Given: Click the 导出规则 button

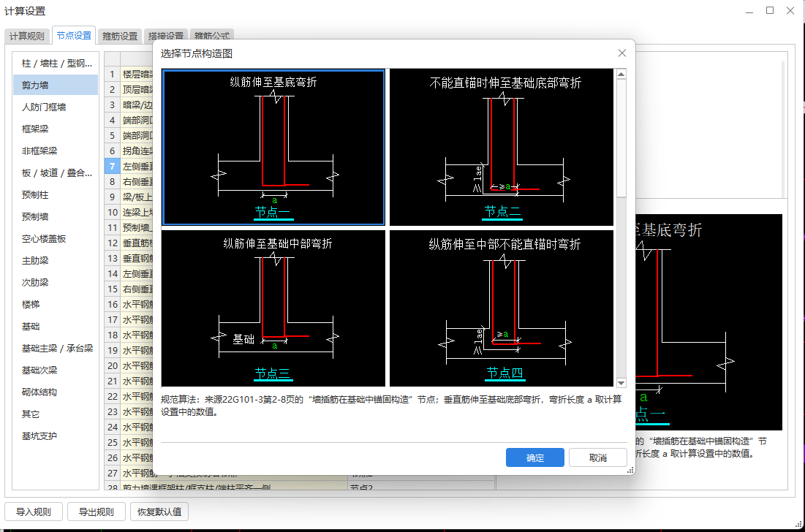Looking at the screenshot, I should tap(96, 512).
